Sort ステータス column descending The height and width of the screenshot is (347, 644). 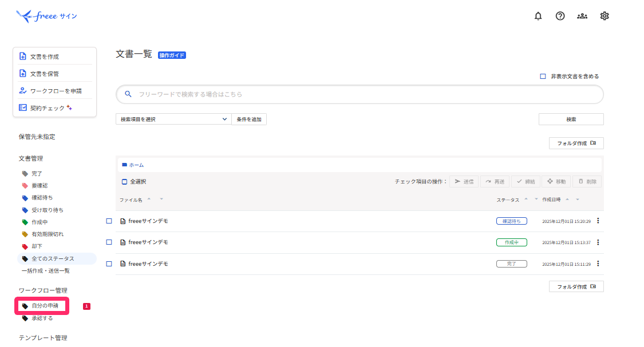click(x=536, y=200)
